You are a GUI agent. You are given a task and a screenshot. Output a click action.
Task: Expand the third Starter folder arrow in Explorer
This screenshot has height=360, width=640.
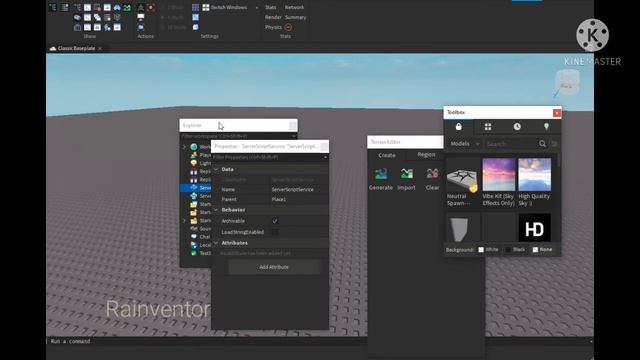[184, 220]
